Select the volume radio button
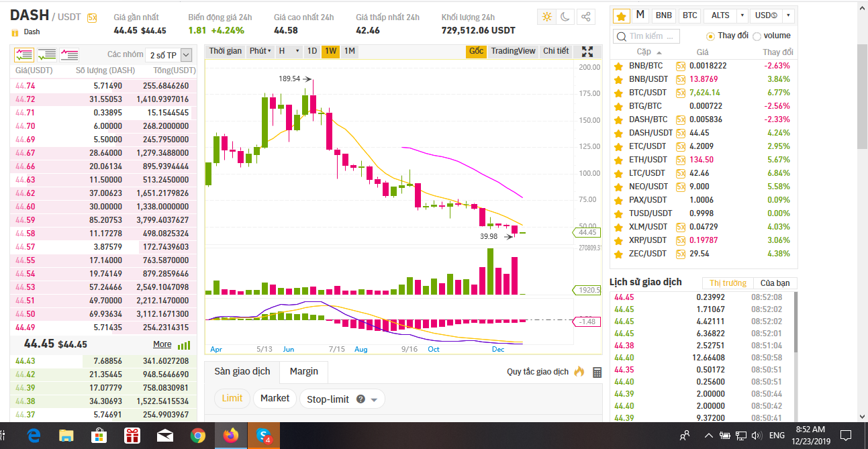868x449 pixels. pos(757,36)
